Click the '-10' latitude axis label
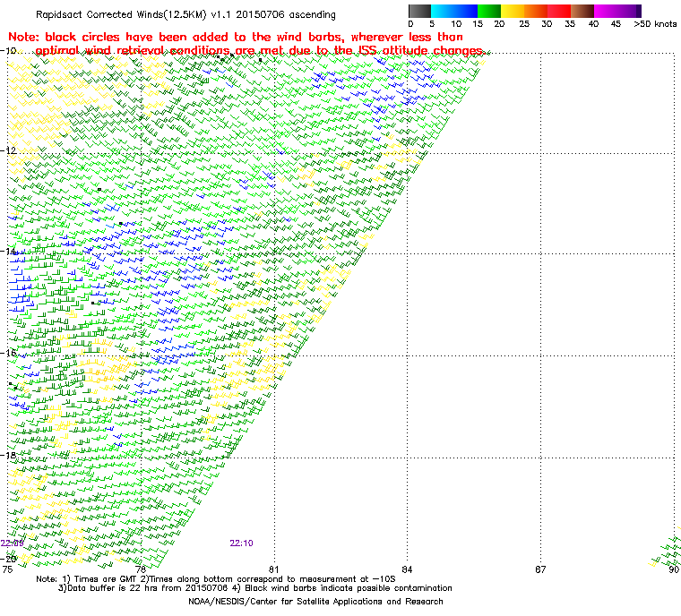This screenshot has height=616, width=681. [8, 51]
